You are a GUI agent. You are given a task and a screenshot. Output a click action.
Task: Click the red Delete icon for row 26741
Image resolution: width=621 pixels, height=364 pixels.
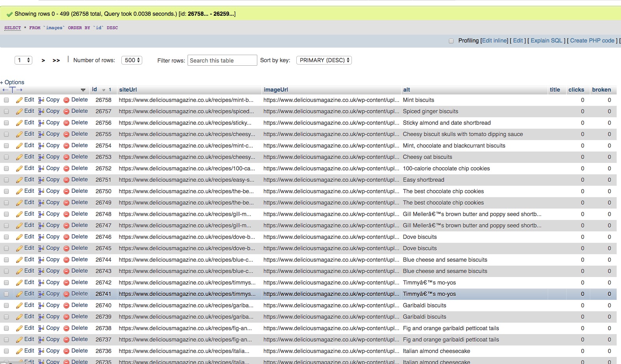67,294
